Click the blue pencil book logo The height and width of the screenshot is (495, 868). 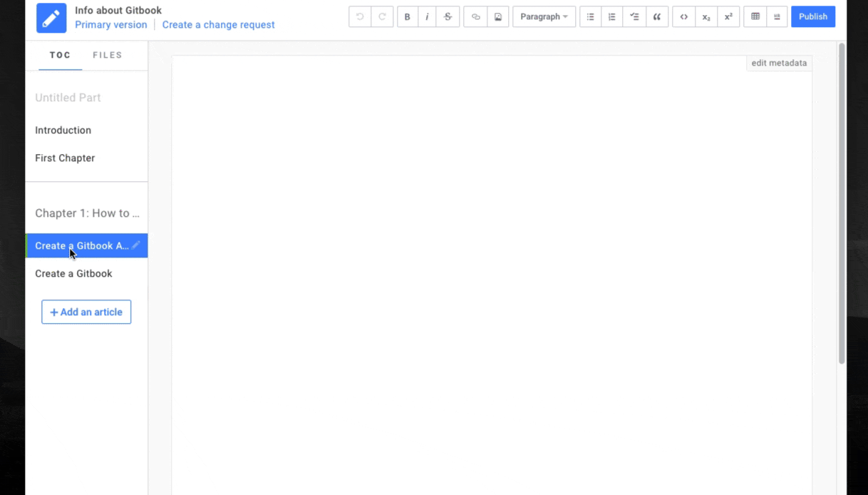coord(51,19)
